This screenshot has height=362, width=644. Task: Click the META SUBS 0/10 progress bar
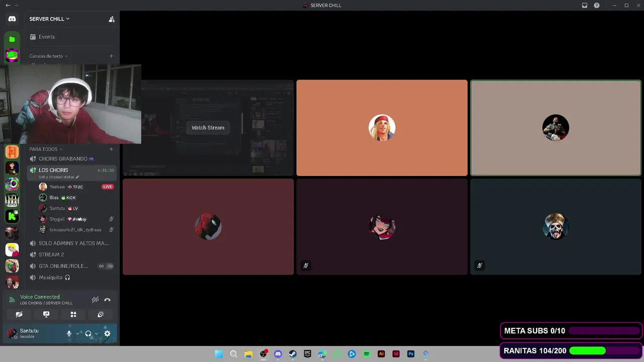click(571, 331)
